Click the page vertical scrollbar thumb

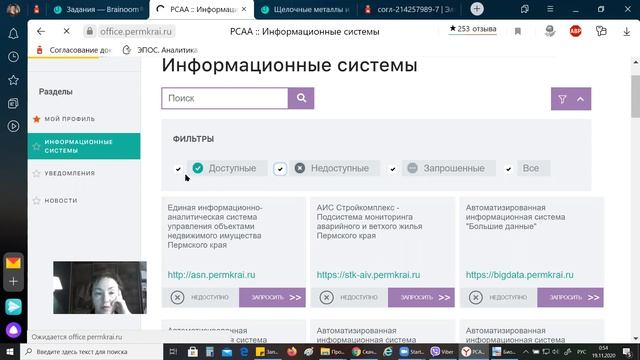(x=636, y=96)
